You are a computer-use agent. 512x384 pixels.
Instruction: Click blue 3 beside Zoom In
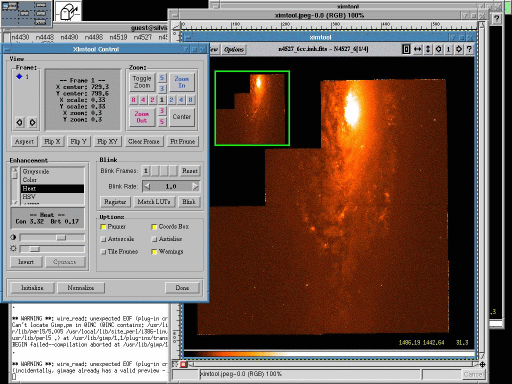[x=162, y=88]
